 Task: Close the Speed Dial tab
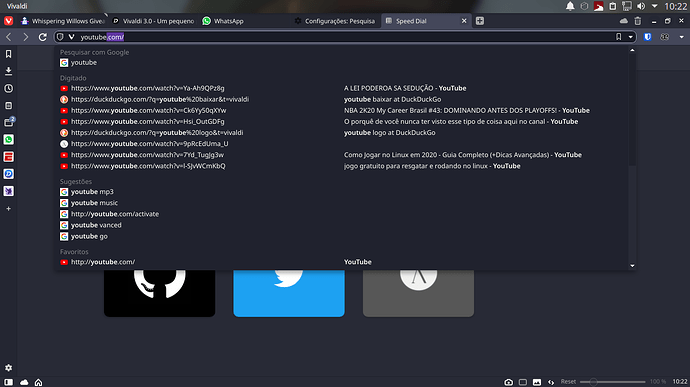tap(464, 21)
